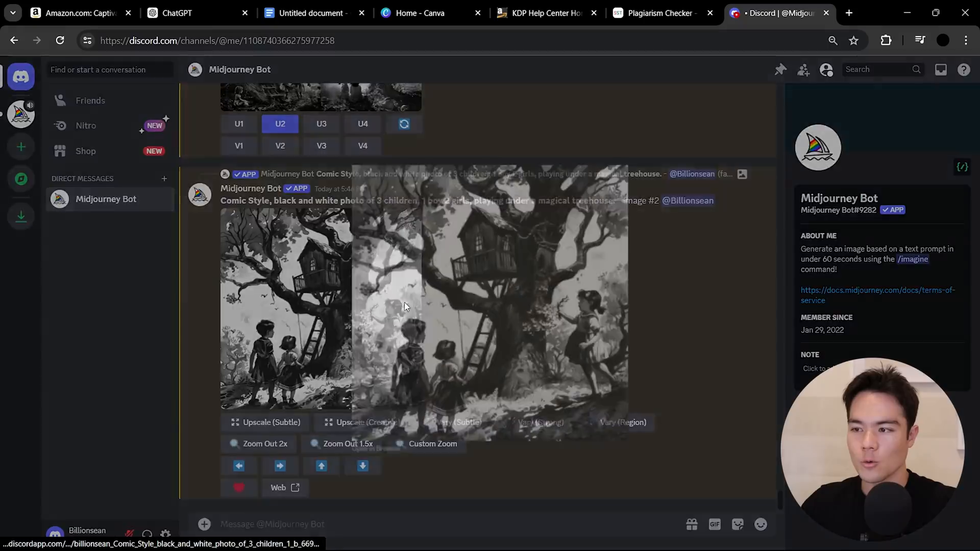This screenshot has height=551, width=980.
Task: Open the Discord inbox icon
Action: click(941, 69)
